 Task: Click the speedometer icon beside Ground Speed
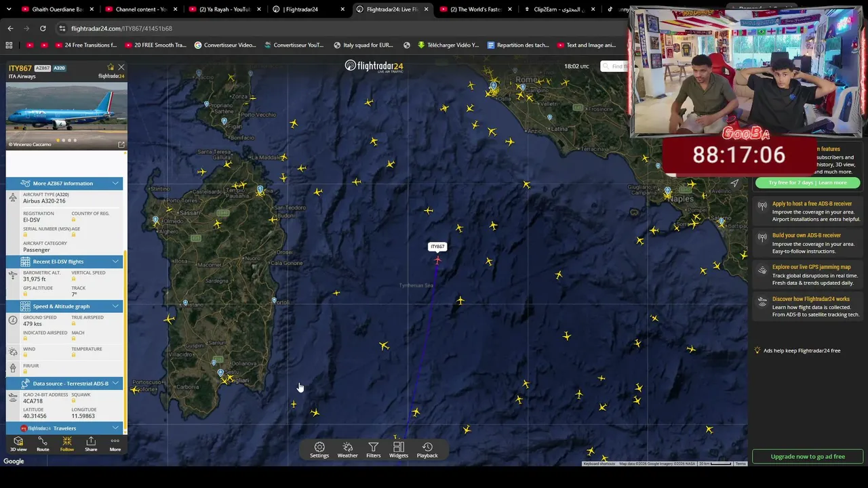(13, 320)
